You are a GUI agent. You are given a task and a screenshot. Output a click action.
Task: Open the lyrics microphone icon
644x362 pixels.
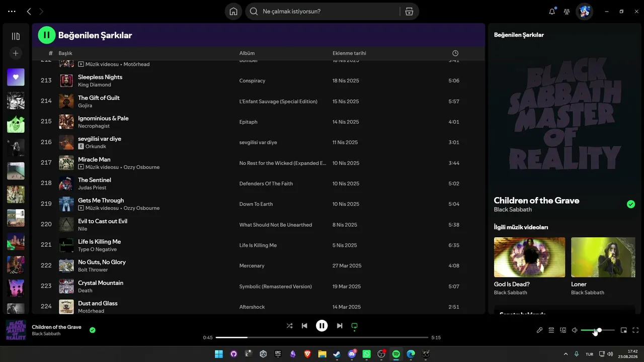click(539, 330)
